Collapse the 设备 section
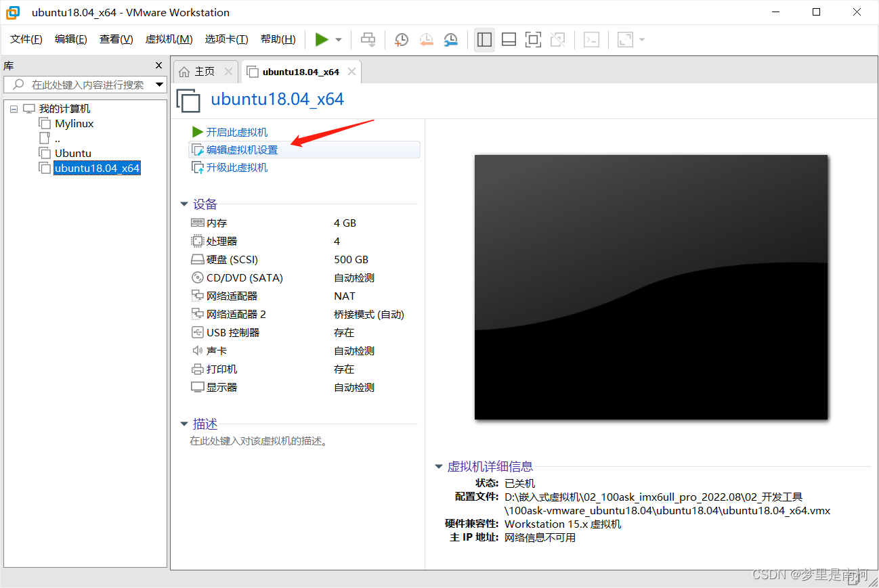The height and width of the screenshot is (588, 879). [184, 204]
